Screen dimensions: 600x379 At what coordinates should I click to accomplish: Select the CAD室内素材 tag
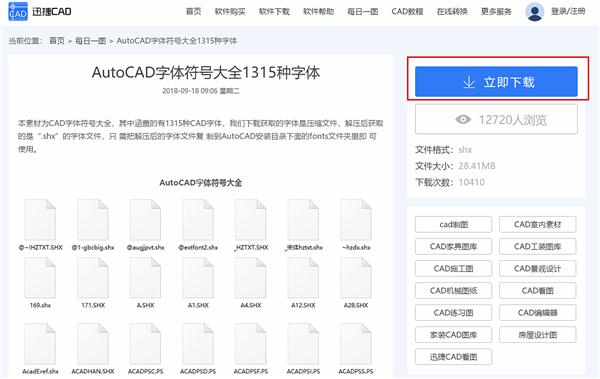[538, 224]
